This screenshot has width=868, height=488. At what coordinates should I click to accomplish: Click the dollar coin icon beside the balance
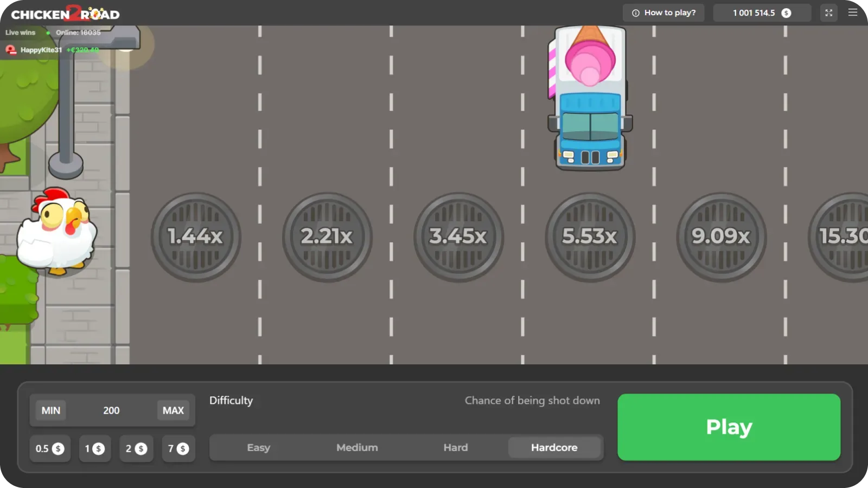click(786, 12)
